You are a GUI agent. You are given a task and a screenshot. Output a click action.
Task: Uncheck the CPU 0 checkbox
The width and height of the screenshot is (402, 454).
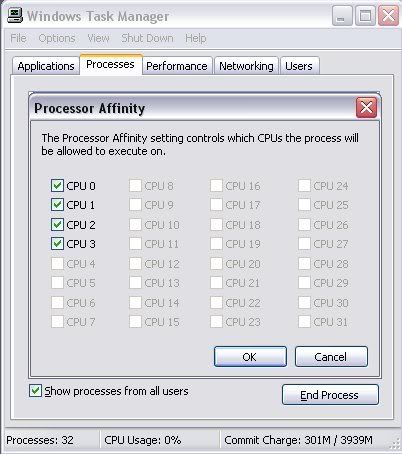click(x=57, y=185)
